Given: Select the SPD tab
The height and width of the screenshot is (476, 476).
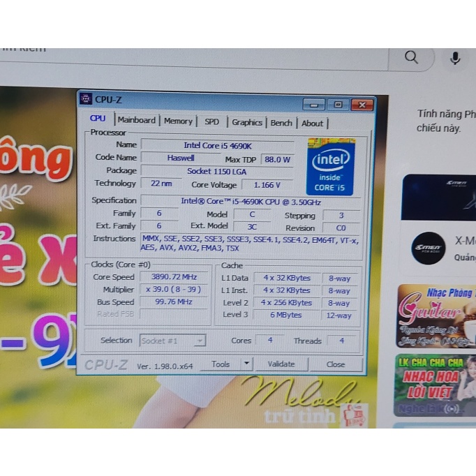Looking at the screenshot, I should (211, 121).
